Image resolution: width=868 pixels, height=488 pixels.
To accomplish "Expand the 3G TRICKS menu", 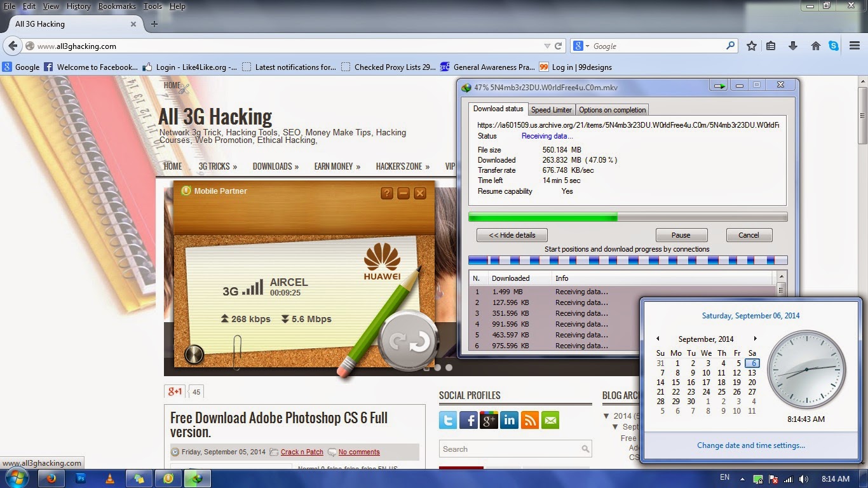I will coord(217,166).
